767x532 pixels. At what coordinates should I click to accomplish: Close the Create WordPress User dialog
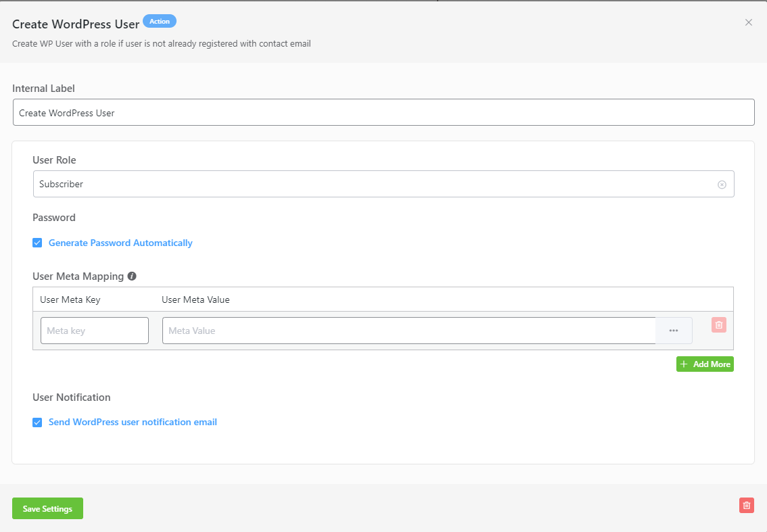click(x=749, y=22)
